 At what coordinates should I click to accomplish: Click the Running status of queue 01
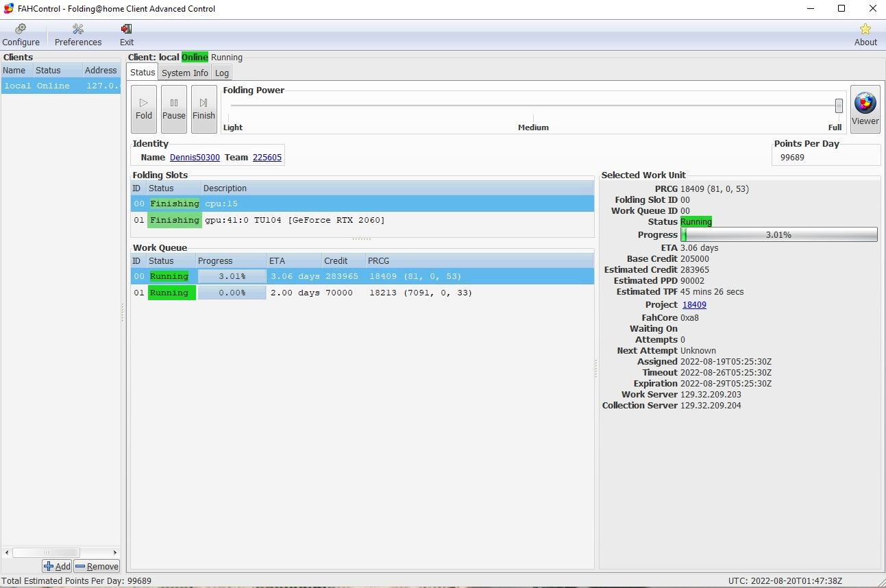[x=172, y=293]
